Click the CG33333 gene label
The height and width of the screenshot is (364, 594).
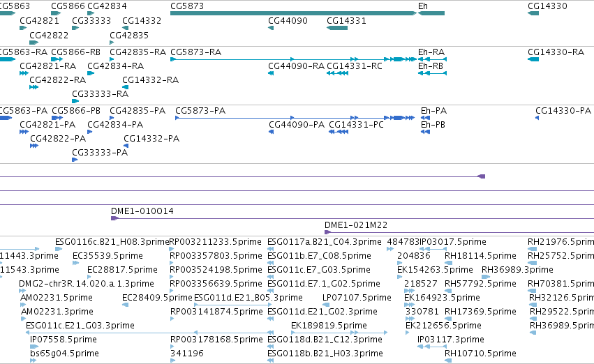tap(91, 21)
